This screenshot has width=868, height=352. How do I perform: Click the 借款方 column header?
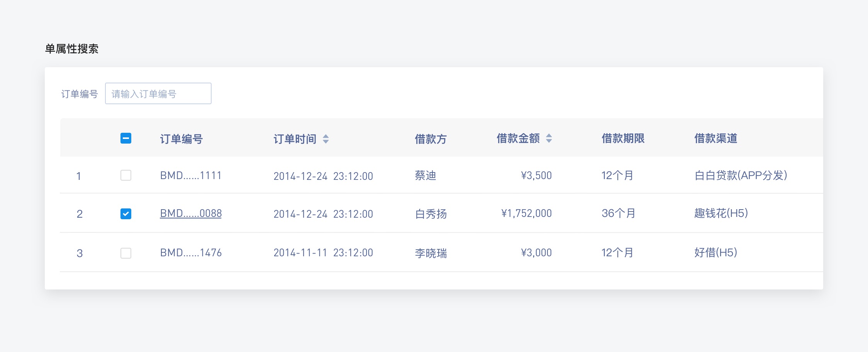point(431,139)
